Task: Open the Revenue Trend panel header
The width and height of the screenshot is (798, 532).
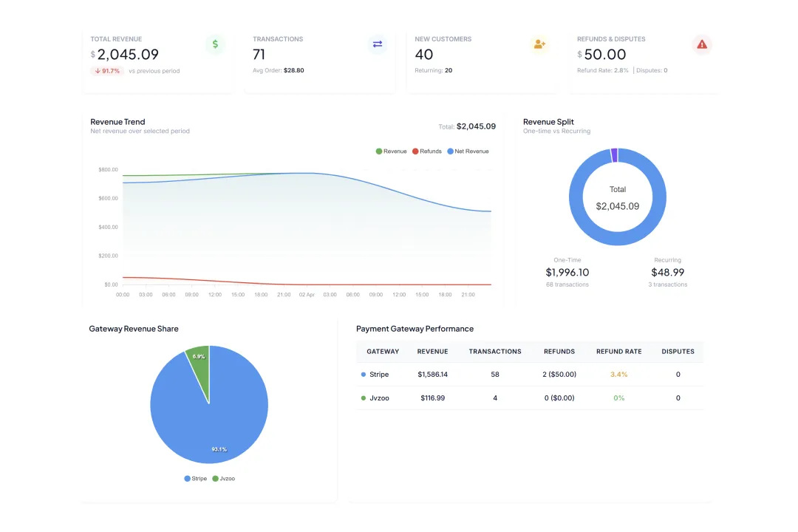Action: [117, 122]
